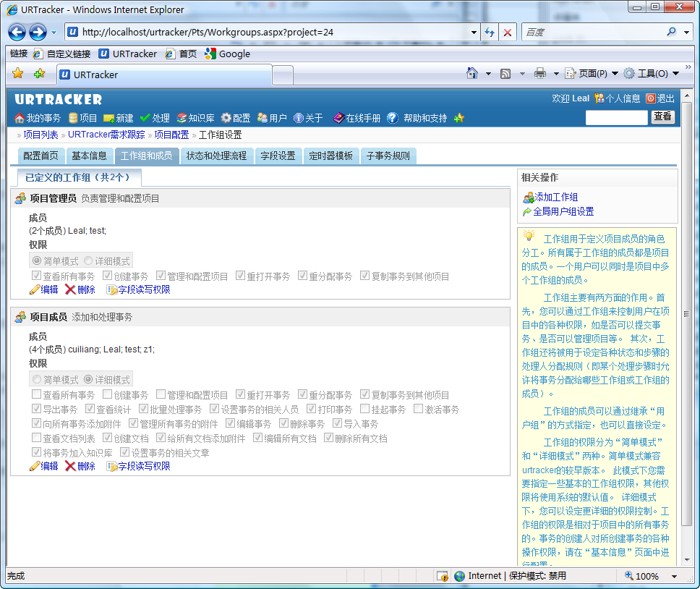Open the recent pages dropdown arrow

54,32
